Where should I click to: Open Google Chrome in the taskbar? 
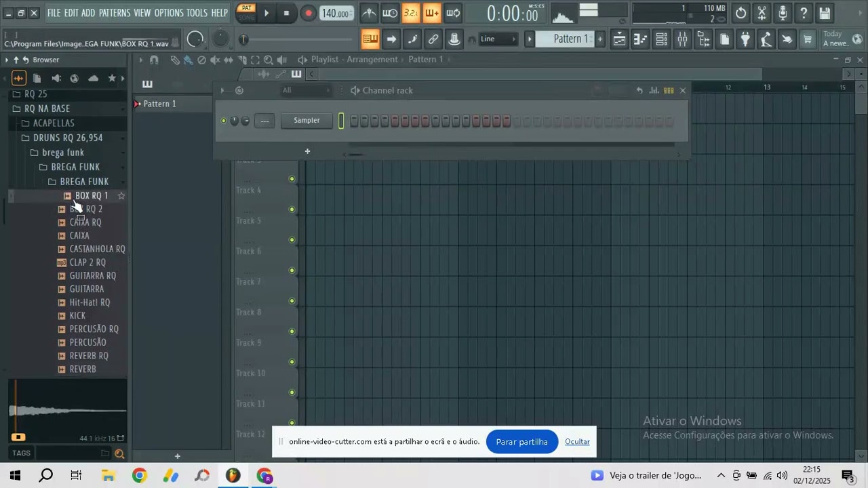139,476
